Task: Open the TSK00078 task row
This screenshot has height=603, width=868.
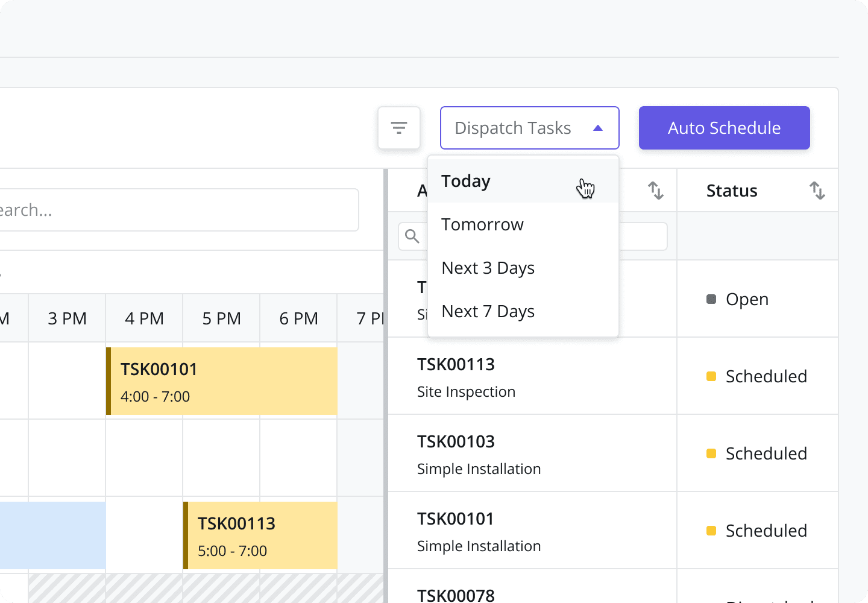Action: (532, 587)
